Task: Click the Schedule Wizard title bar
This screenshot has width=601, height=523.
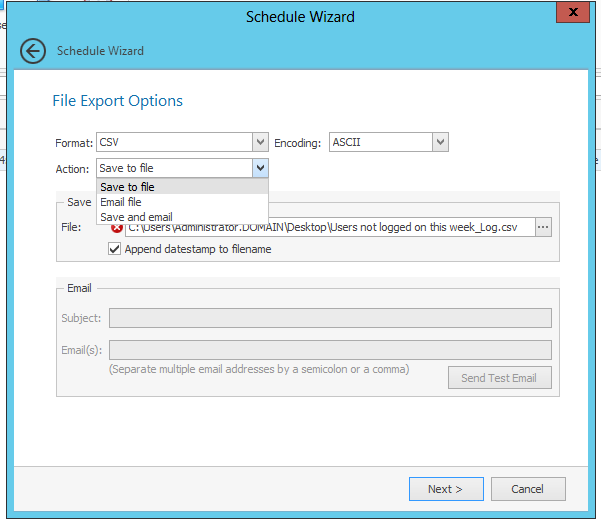Action: click(300, 16)
